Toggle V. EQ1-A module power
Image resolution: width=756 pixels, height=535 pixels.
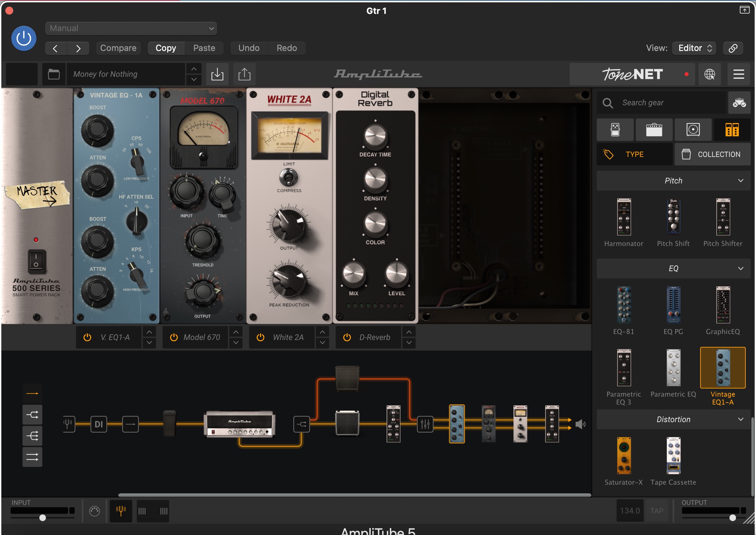pyautogui.click(x=87, y=337)
